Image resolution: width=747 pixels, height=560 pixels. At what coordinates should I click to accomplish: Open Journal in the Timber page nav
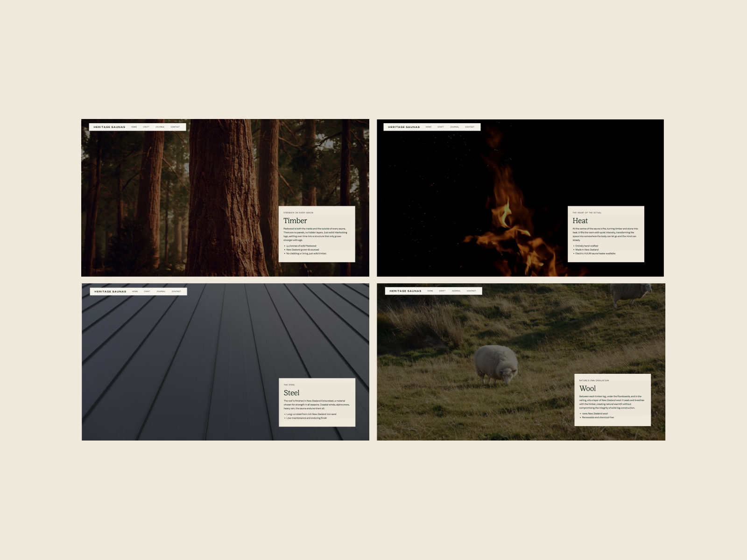click(160, 127)
